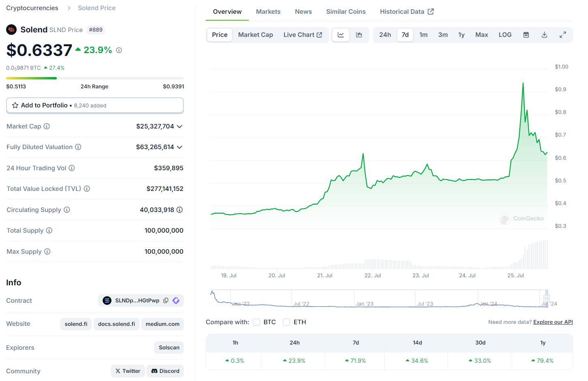Click the mini navigator chart at Jul '22
This screenshot has height=381, width=588.
(301, 304)
